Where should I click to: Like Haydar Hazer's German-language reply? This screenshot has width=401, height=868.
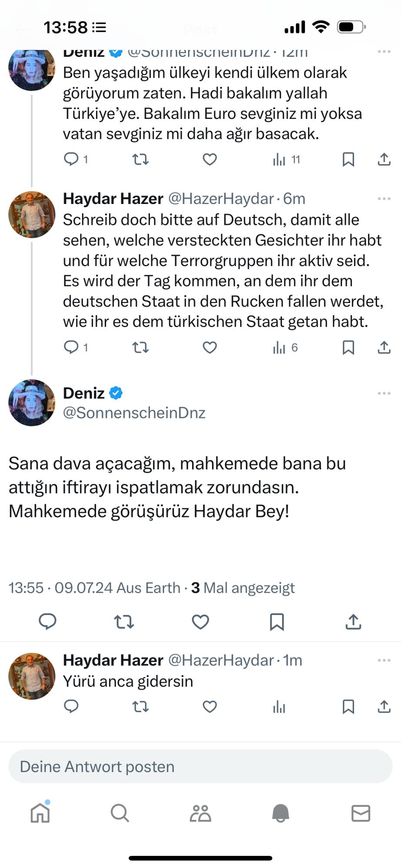[210, 348]
